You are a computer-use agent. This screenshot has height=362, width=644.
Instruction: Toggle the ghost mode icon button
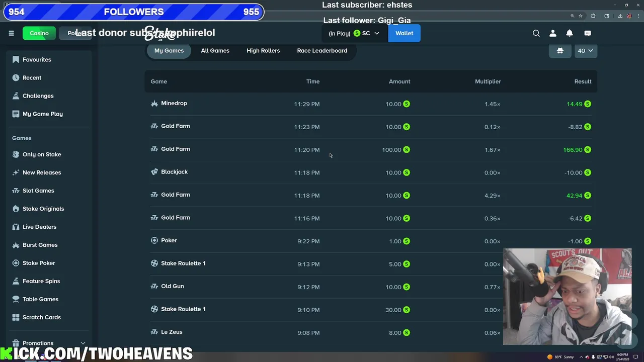point(559,51)
